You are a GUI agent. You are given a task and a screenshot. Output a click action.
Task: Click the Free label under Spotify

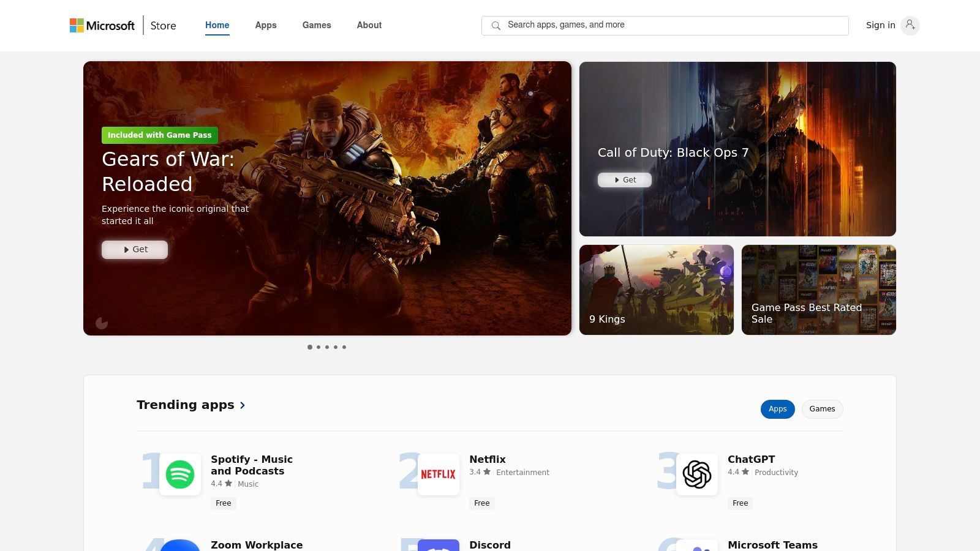click(x=224, y=503)
